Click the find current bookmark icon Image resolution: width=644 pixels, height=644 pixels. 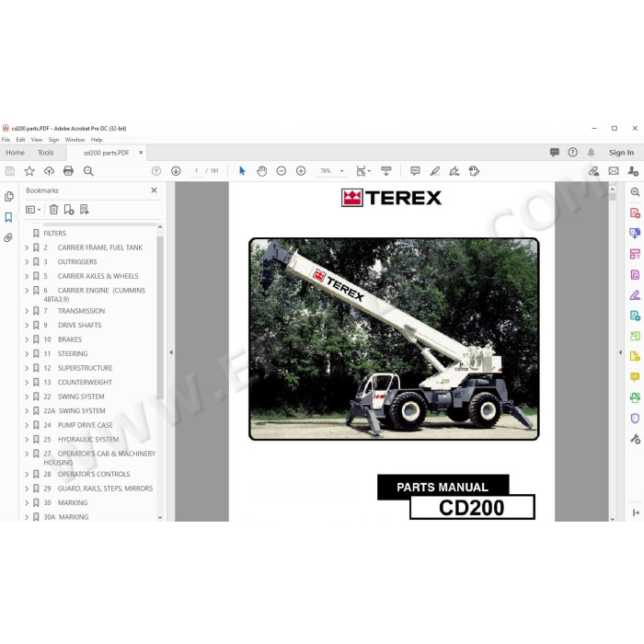(85, 210)
